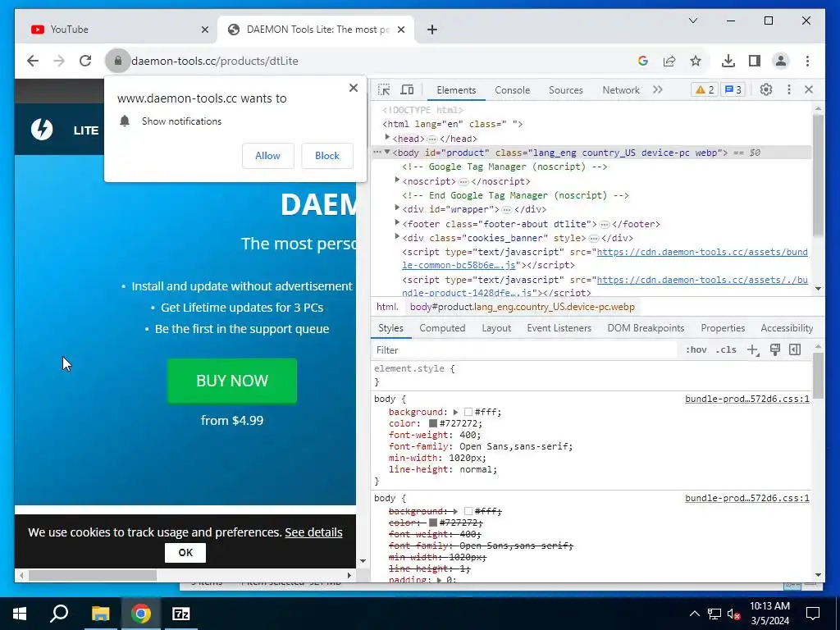Expand the cookies_banner div node
Screen dimensions: 840x630
click(397, 236)
